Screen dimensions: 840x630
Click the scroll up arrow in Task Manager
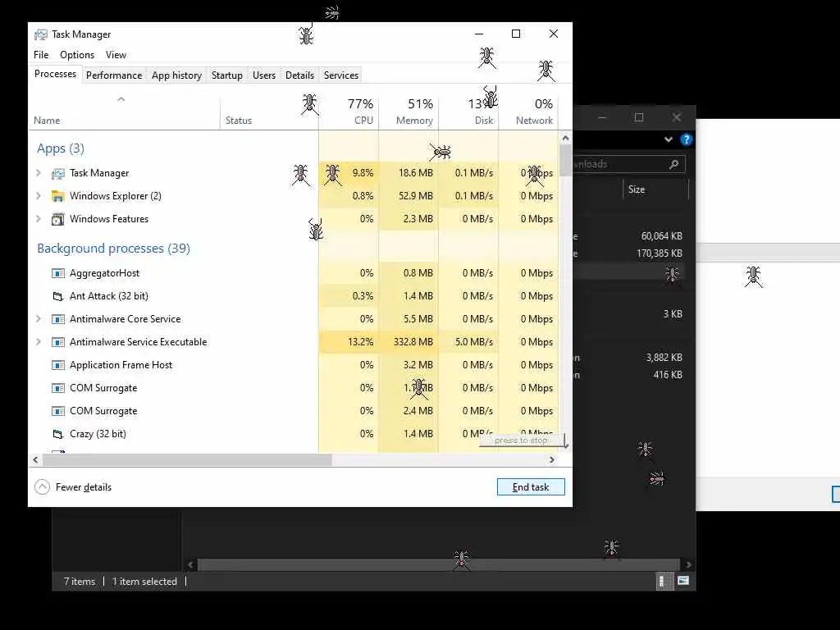click(566, 139)
